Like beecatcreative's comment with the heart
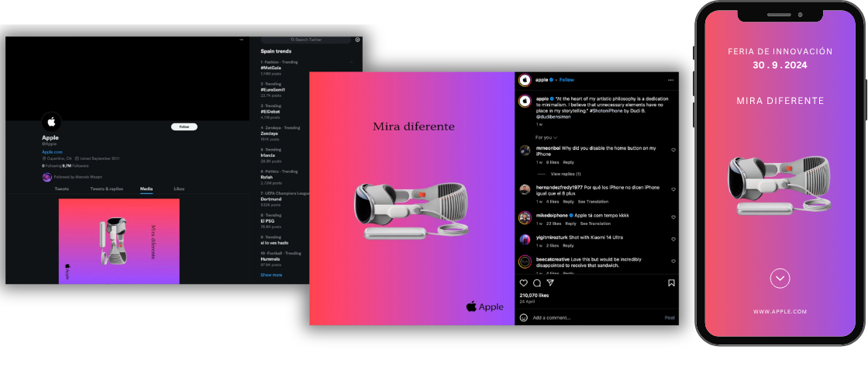Viewport: 868px width, 381px height. coord(673,261)
